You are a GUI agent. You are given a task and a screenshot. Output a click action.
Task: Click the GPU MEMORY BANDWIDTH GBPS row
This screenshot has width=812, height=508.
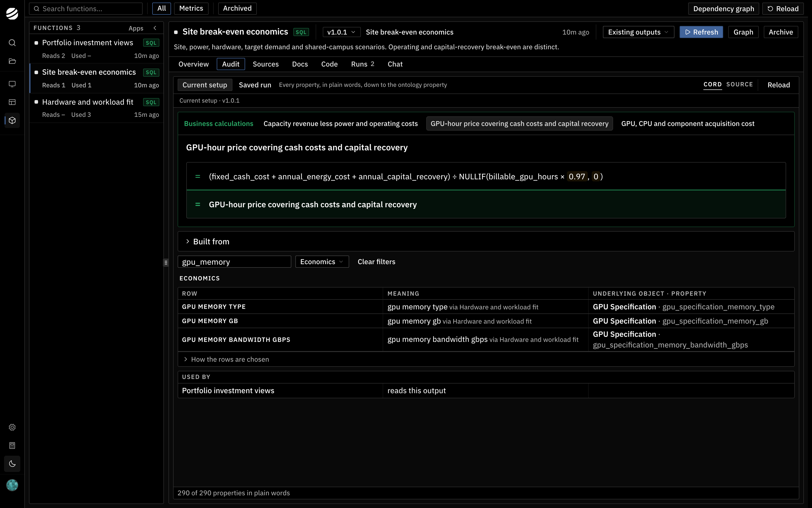coord(486,340)
